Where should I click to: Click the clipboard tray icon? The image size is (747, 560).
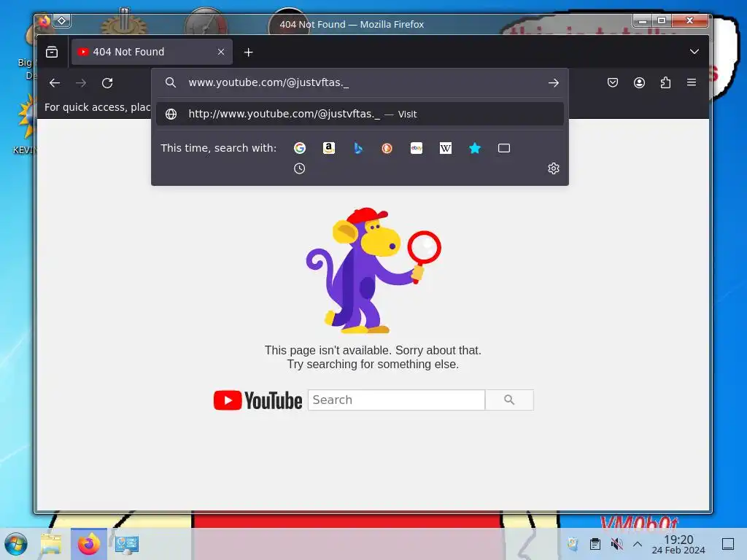tap(595, 544)
